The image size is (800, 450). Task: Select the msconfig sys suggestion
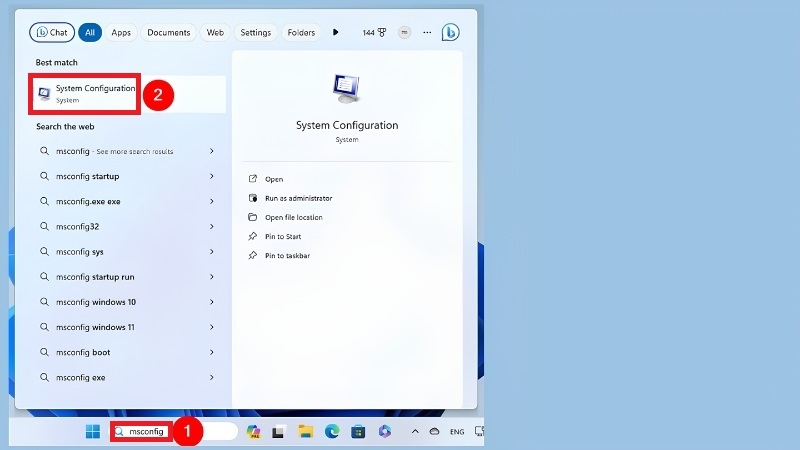click(127, 252)
